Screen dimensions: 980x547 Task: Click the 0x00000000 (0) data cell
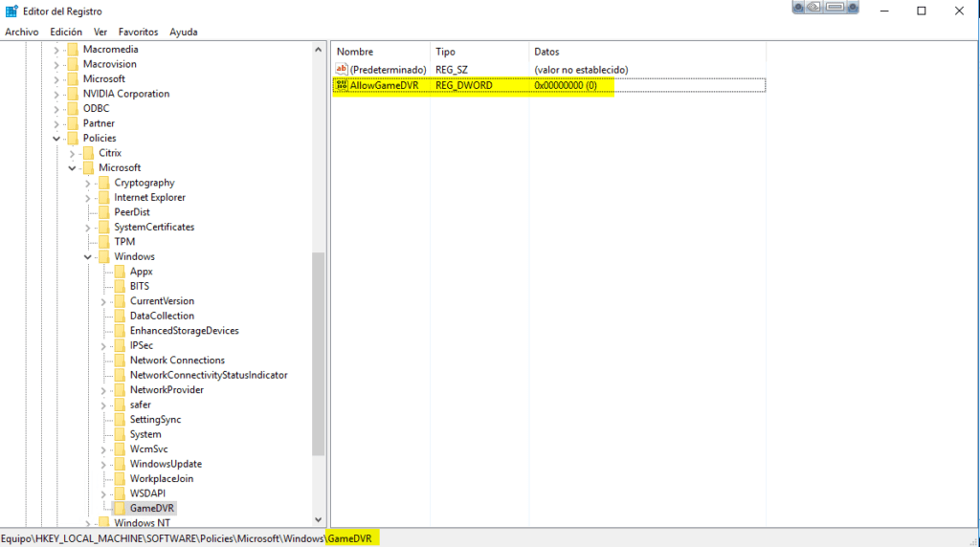pyautogui.click(x=566, y=85)
